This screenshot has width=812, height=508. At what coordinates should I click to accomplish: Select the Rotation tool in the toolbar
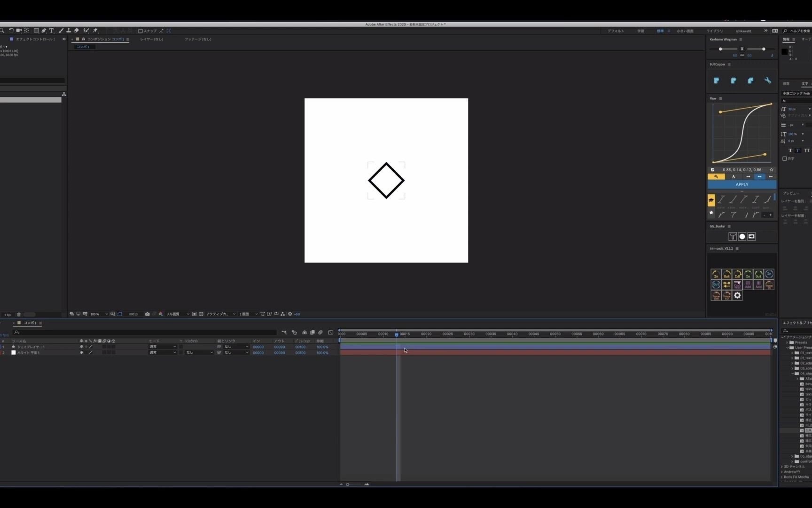(x=11, y=31)
